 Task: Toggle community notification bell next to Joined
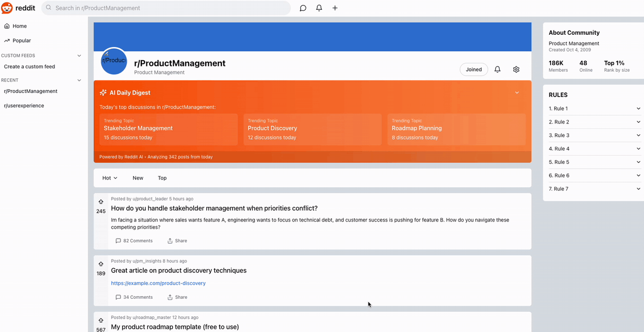click(498, 70)
